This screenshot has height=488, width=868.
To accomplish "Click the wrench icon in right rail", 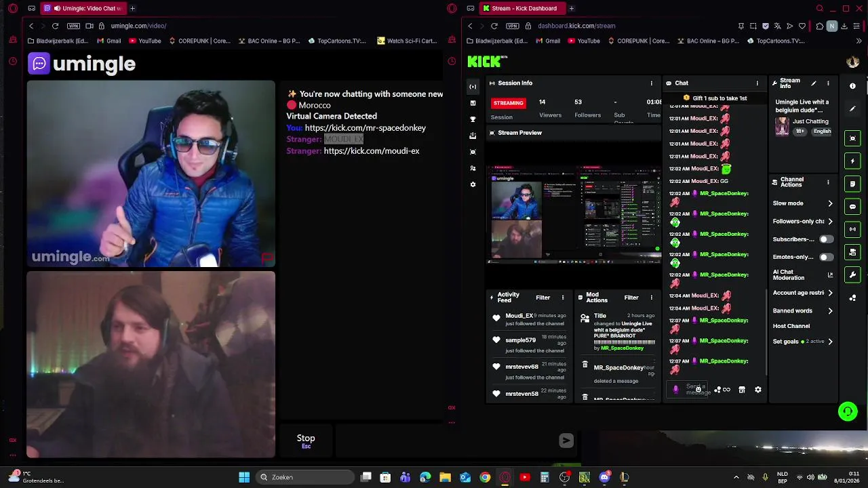I will coord(853,274).
